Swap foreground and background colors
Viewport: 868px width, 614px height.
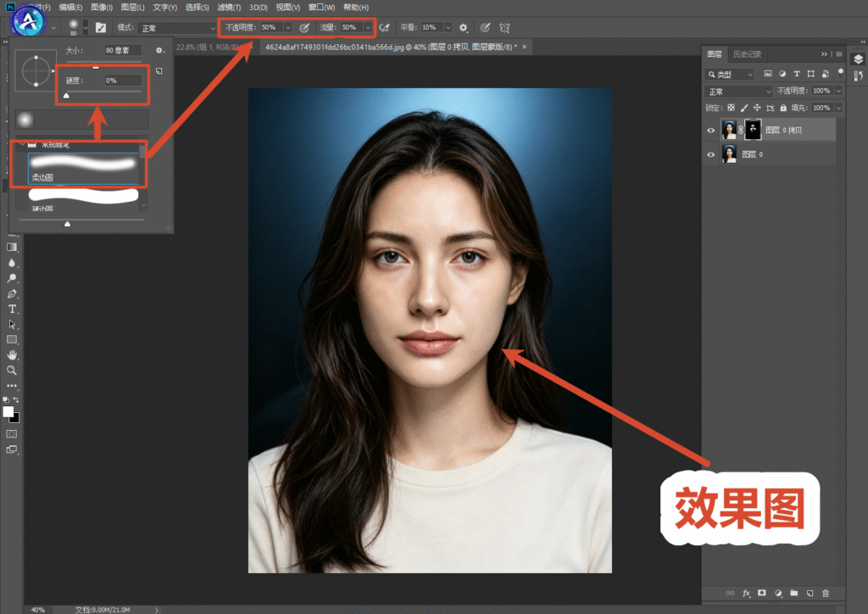[x=16, y=399]
